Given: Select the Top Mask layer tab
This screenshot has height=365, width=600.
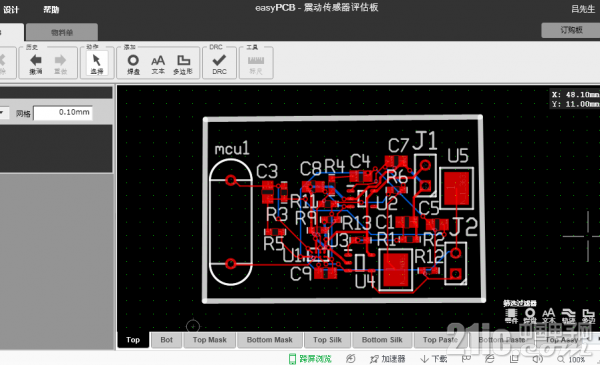Looking at the screenshot, I should click(210, 340).
